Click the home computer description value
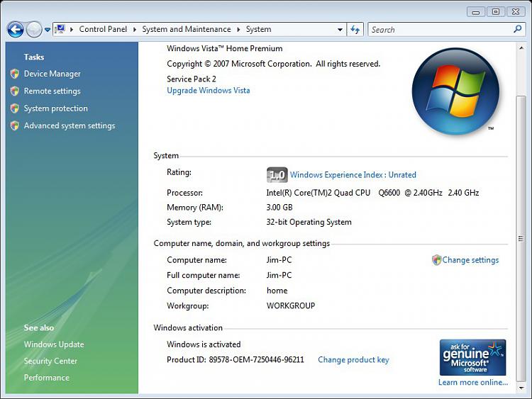The image size is (532, 399). coord(277,291)
